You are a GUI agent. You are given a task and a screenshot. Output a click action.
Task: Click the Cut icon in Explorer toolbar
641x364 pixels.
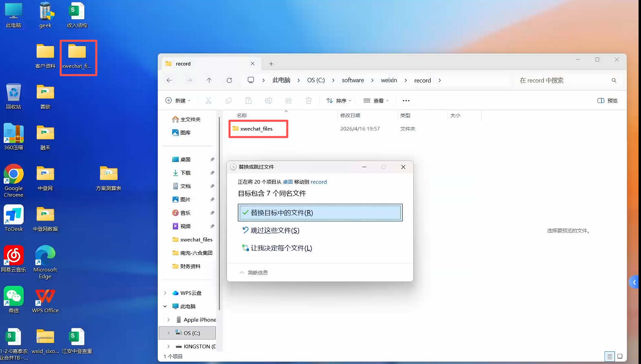208,101
